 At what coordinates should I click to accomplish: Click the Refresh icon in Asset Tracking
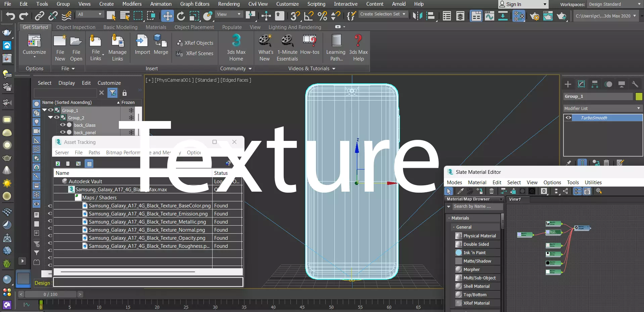(x=58, y=164)
